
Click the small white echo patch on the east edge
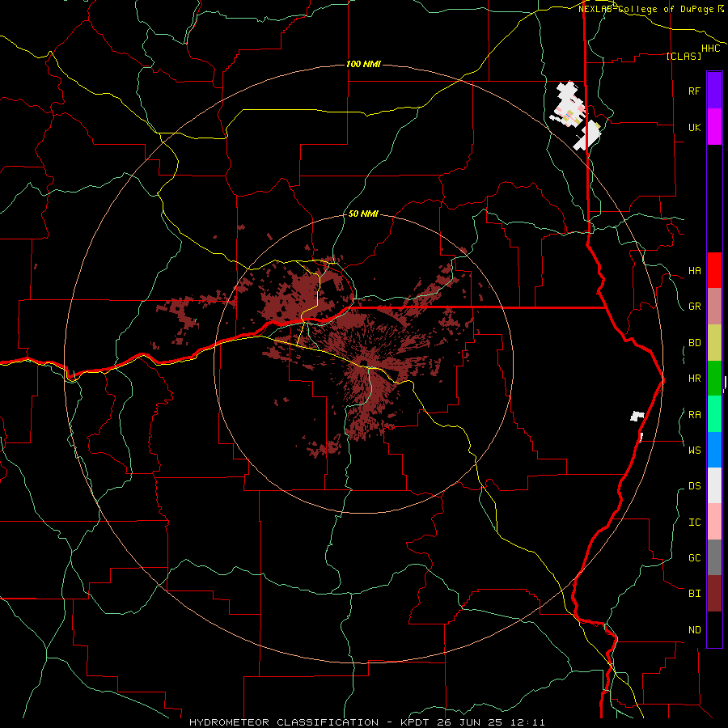[637, 416]
